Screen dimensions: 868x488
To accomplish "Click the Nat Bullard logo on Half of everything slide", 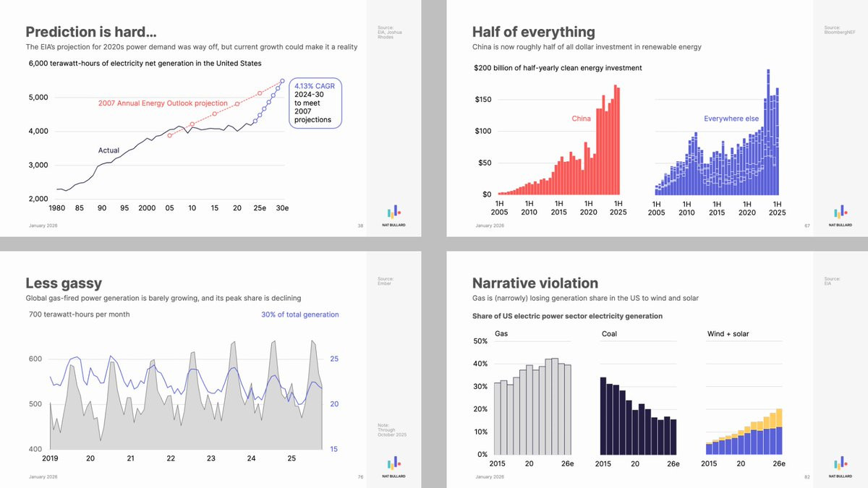I will click(841, 215).
